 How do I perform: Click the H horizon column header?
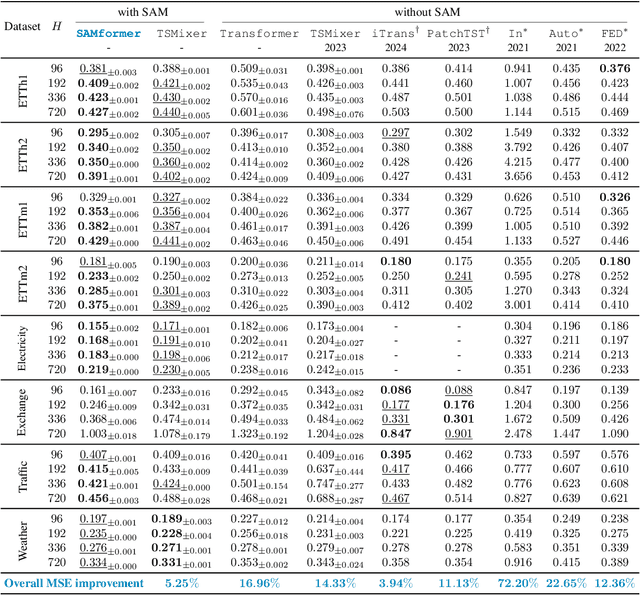(57, 26)
